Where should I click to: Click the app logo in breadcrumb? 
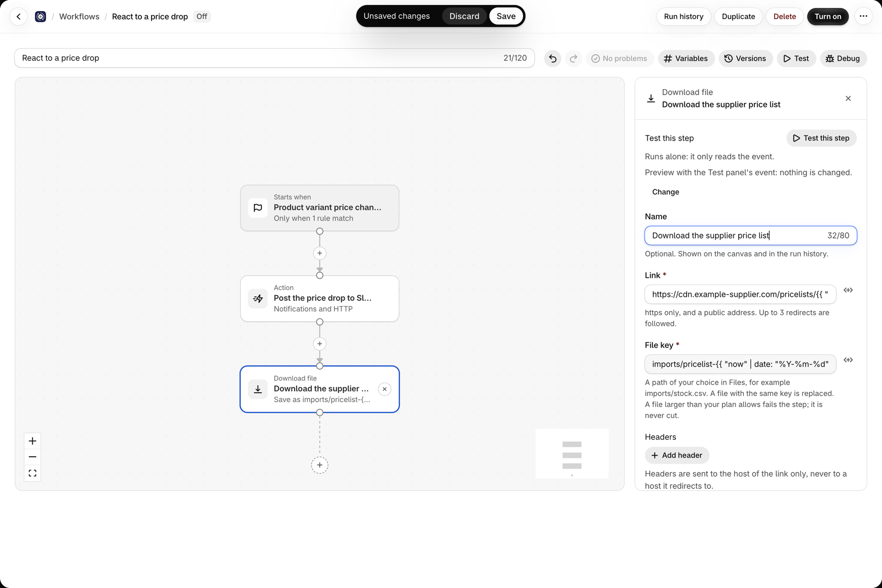click(x=40, y=17)
